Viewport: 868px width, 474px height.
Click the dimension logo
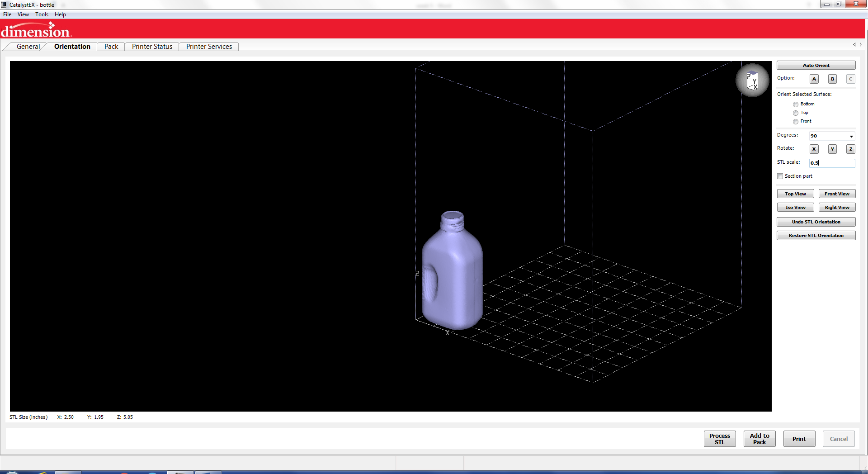pyautogui.click(x=36, y=30)
